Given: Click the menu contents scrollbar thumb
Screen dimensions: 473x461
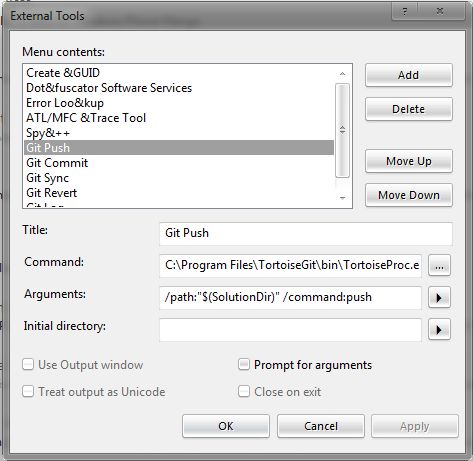Looking at the screenshot, I should [342, 130].
